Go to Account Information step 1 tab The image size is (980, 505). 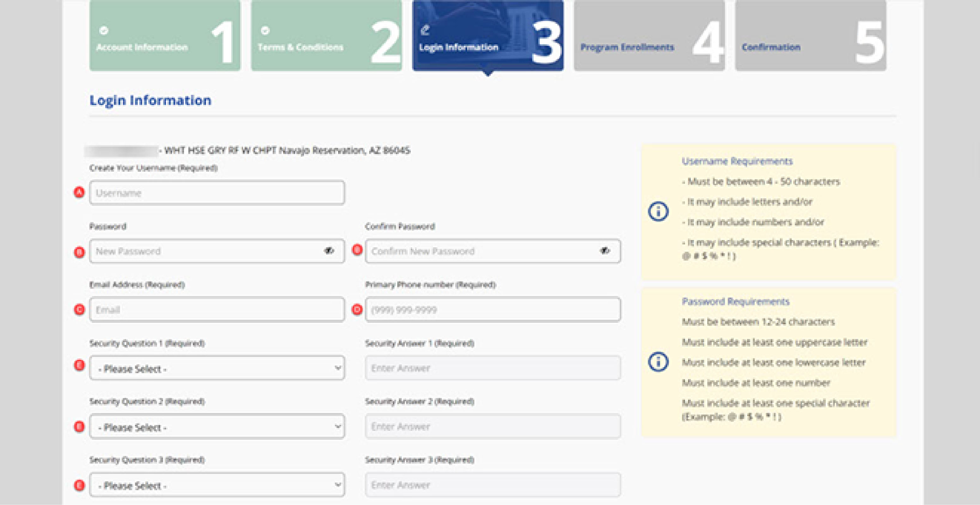pos(165,35)
